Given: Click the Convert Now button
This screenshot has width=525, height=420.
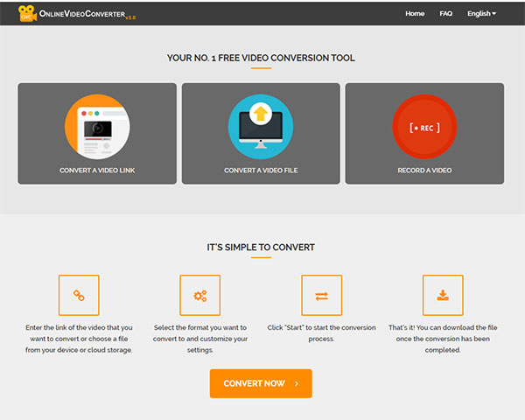Looking at the screenshot, I should 261,383.
